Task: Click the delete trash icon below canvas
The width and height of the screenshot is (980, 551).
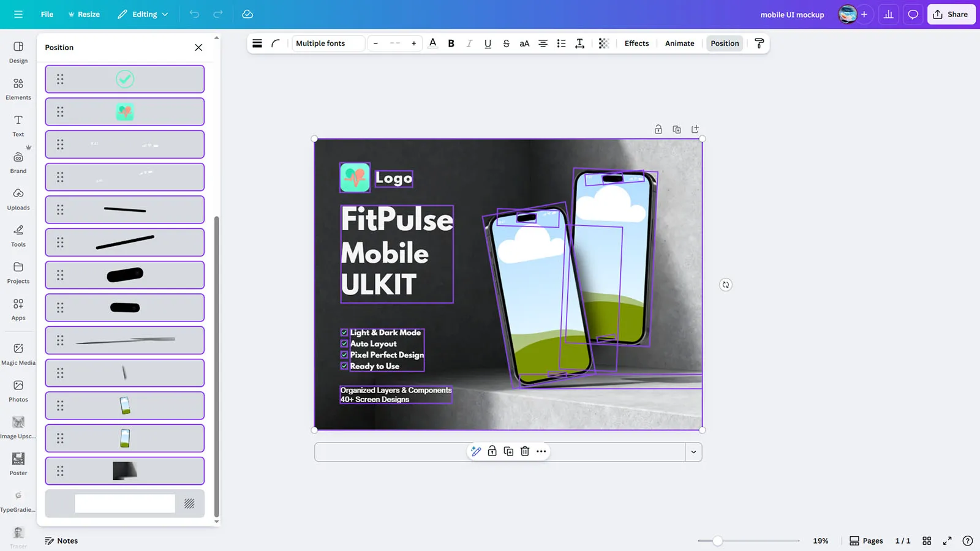Action: point(525,451)
